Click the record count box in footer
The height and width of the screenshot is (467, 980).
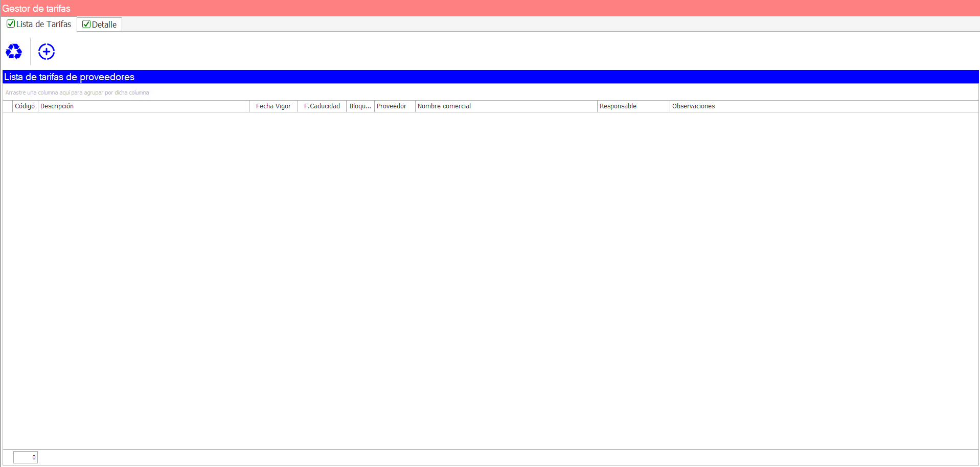coord(26,457)
